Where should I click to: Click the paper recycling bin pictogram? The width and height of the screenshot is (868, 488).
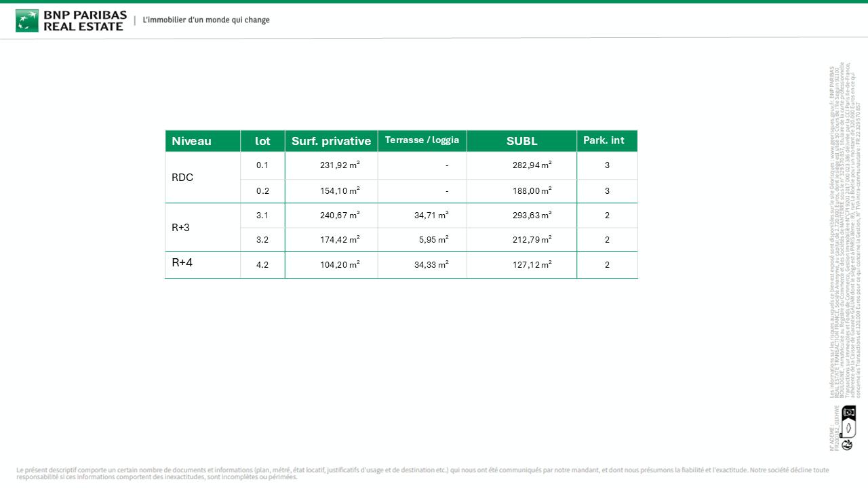[848, 413]
